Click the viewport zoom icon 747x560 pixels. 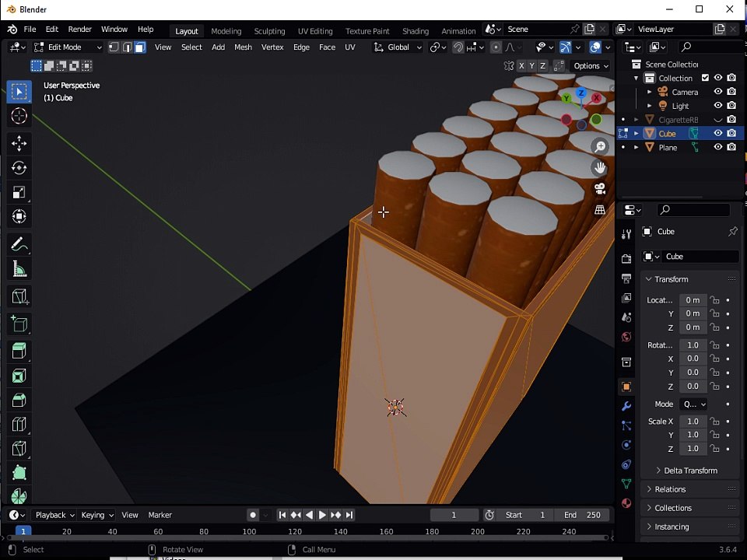click(x=600, y=146)
